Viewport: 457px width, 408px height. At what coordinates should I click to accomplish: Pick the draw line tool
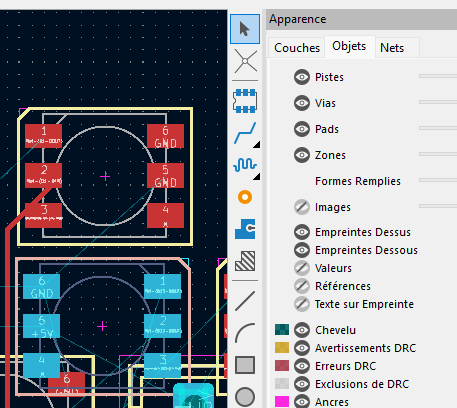[x=245, y=301]
